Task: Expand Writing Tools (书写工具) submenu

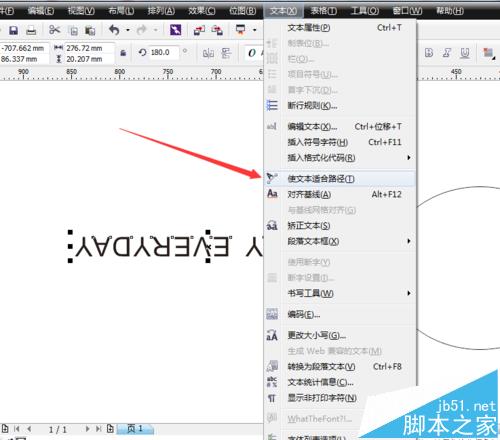Action: pos(340,293)
